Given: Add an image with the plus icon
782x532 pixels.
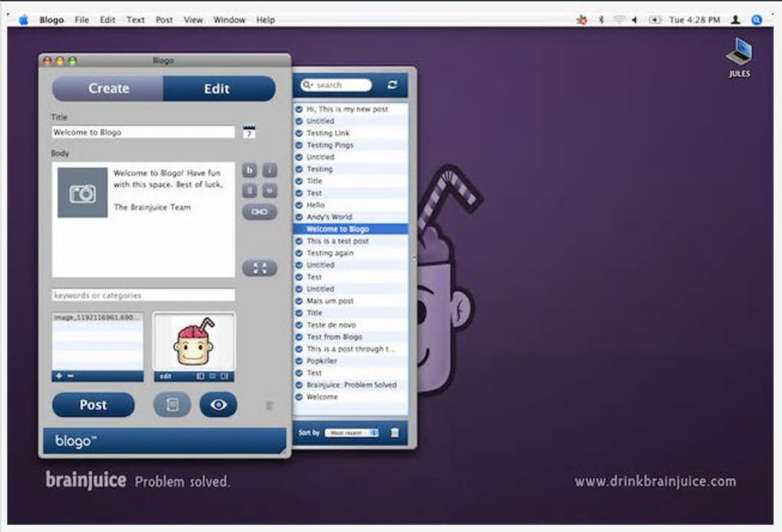Looking at the screenshot, I should (59, 376).
